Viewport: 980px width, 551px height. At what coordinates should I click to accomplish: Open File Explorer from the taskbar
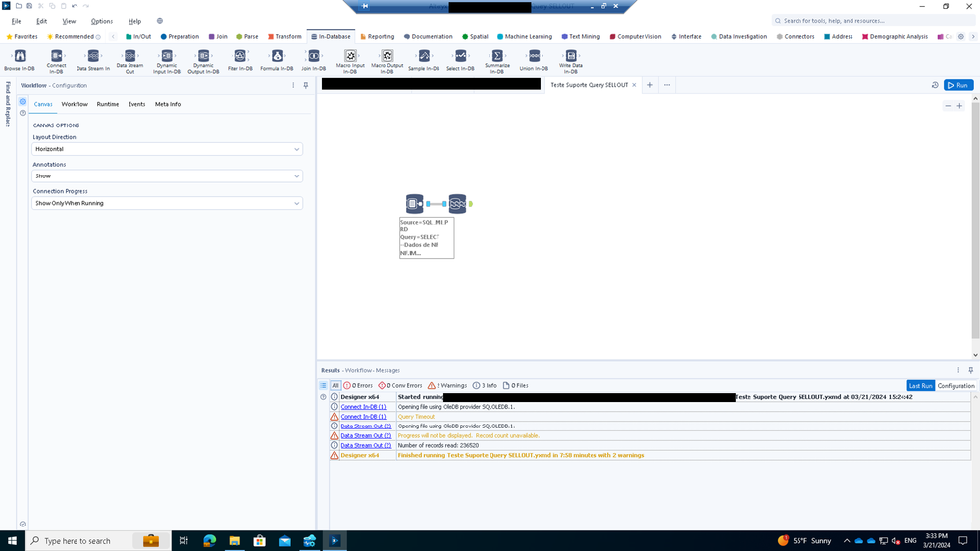click(234, 541)
